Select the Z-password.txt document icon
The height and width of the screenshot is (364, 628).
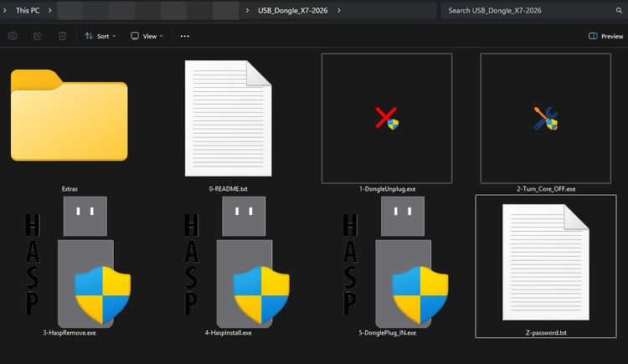click(545, 262)
